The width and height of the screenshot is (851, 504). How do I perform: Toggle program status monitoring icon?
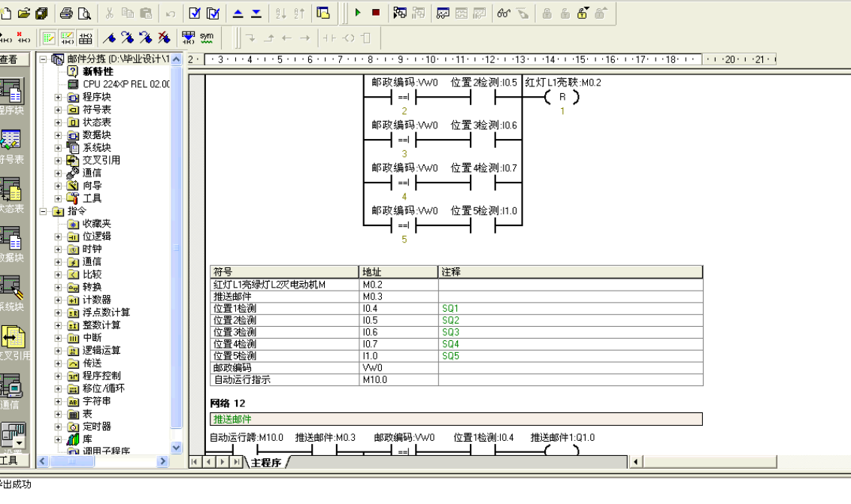pos(400,13)
